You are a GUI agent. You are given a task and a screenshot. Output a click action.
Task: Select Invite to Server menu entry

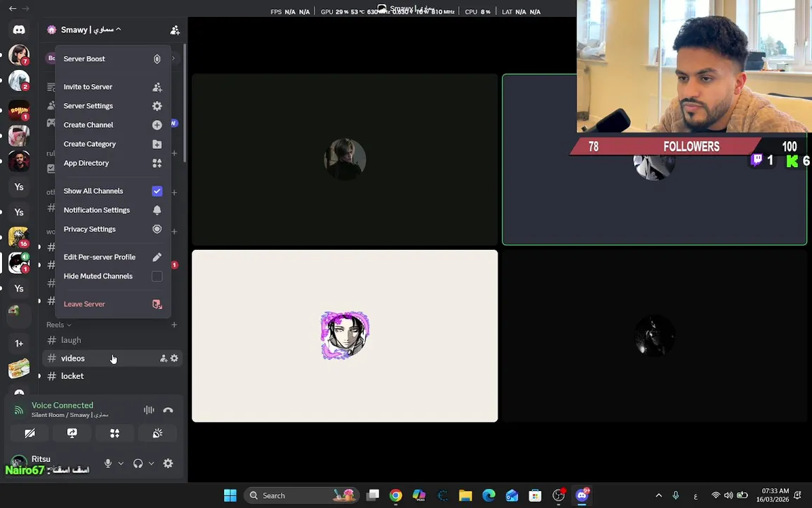point(113,87)
